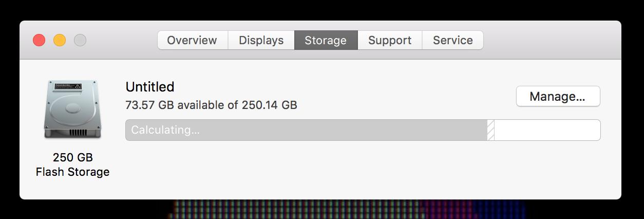Open the Manage... storage button
The width and height of the screenshot is (644, 219).
[x=558, y=96]
